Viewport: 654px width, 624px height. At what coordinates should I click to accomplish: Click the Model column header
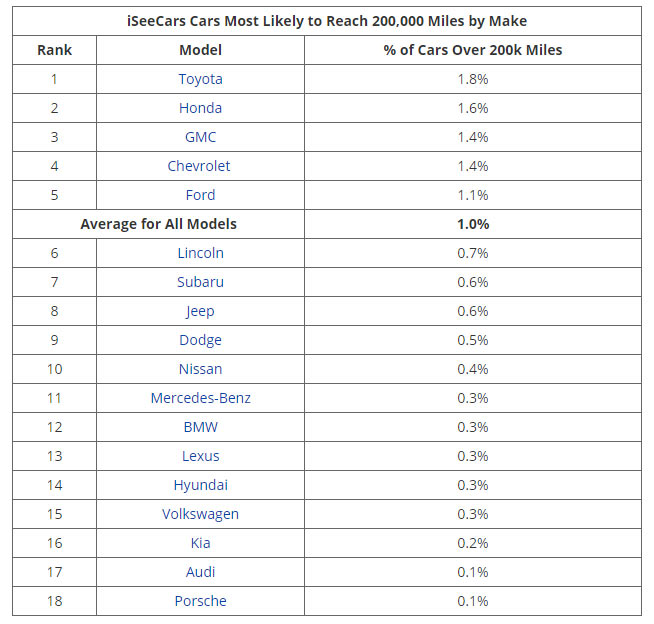click(x=200, y=50)
